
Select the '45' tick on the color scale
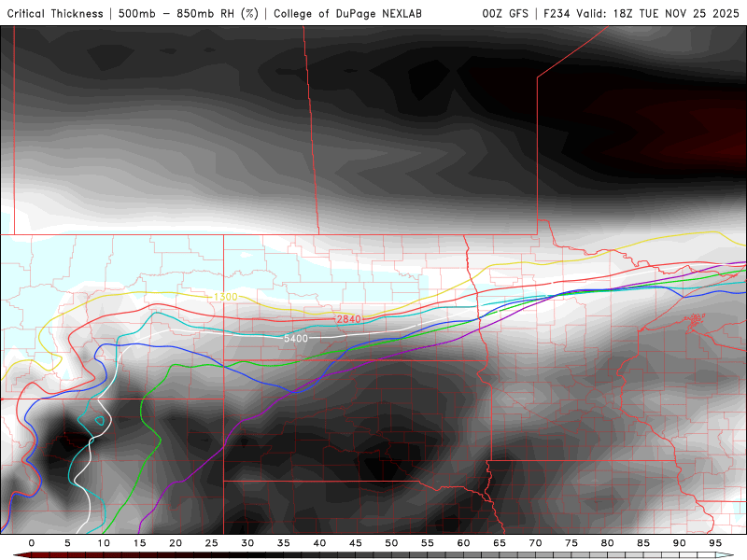356,543
